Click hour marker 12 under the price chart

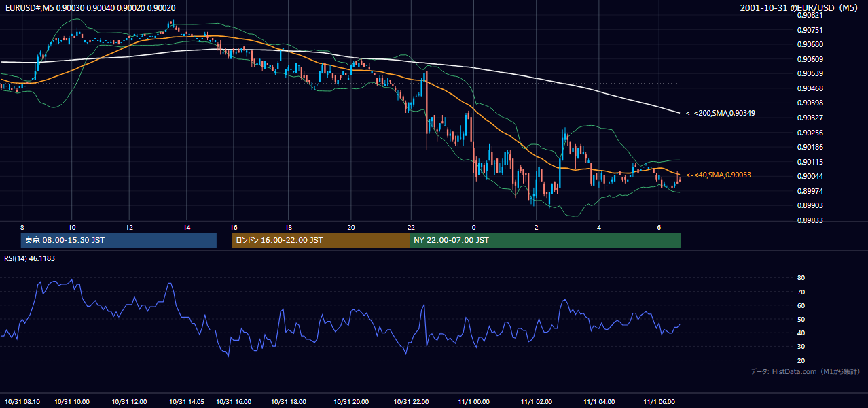pos(129,227)
